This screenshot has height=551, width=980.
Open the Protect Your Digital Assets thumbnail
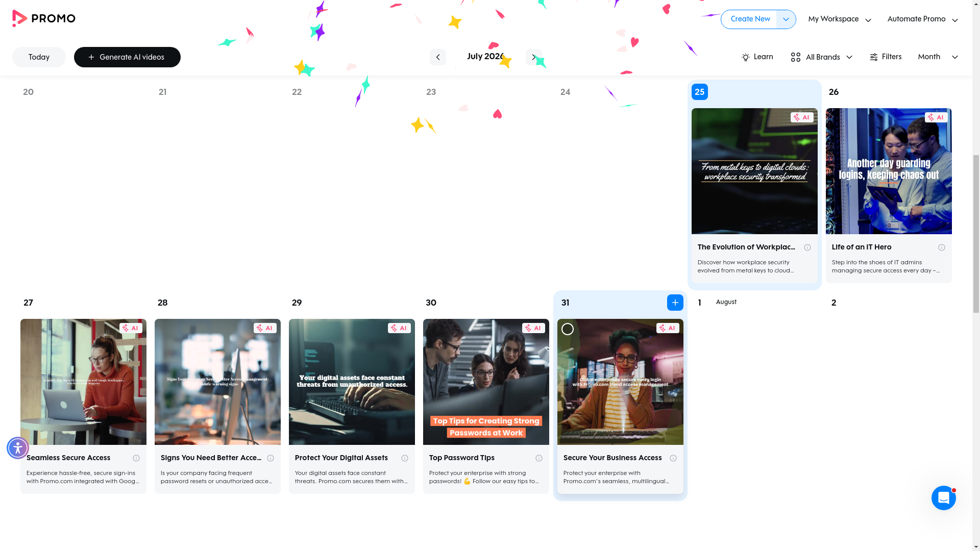pyautogui.click(x=352, y=382)
